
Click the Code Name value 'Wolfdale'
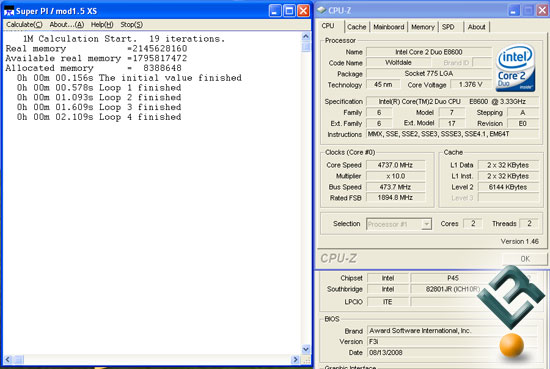(x=398, y=62)
